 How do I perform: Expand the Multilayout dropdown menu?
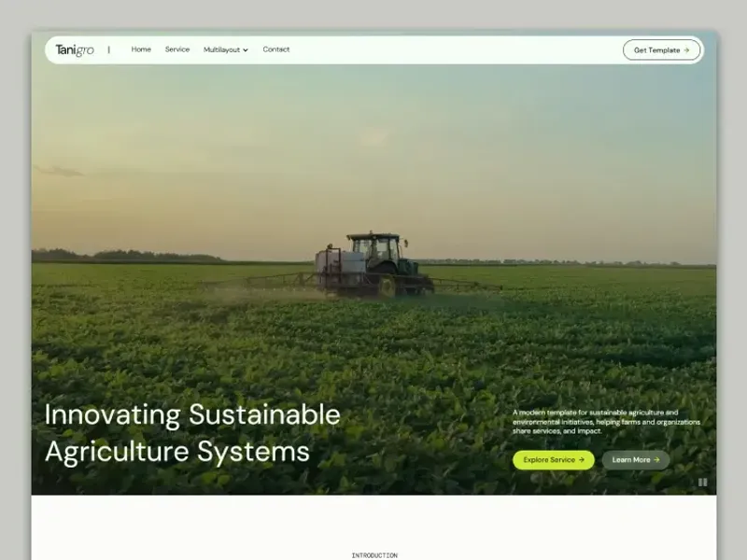coord(222,49)
